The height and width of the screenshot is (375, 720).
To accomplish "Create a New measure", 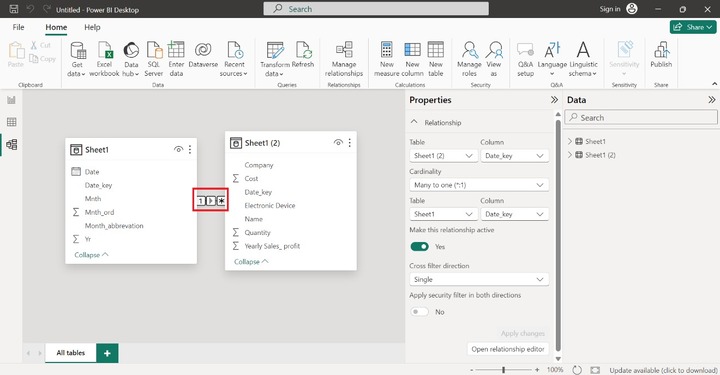I will coord(387,60).
